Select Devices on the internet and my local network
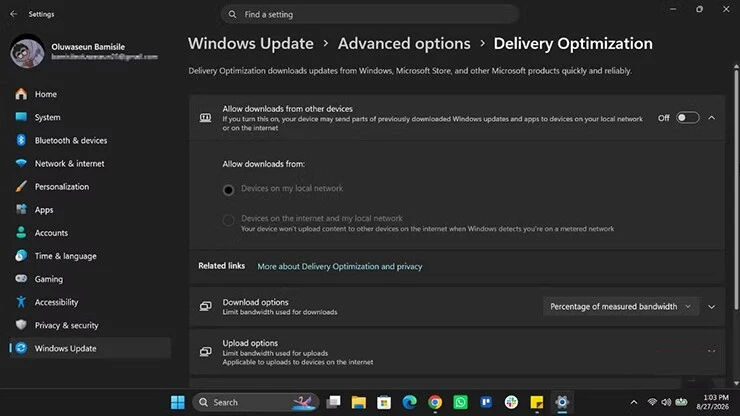The height and width of the screenshot is (416, 740). [228, 220]
